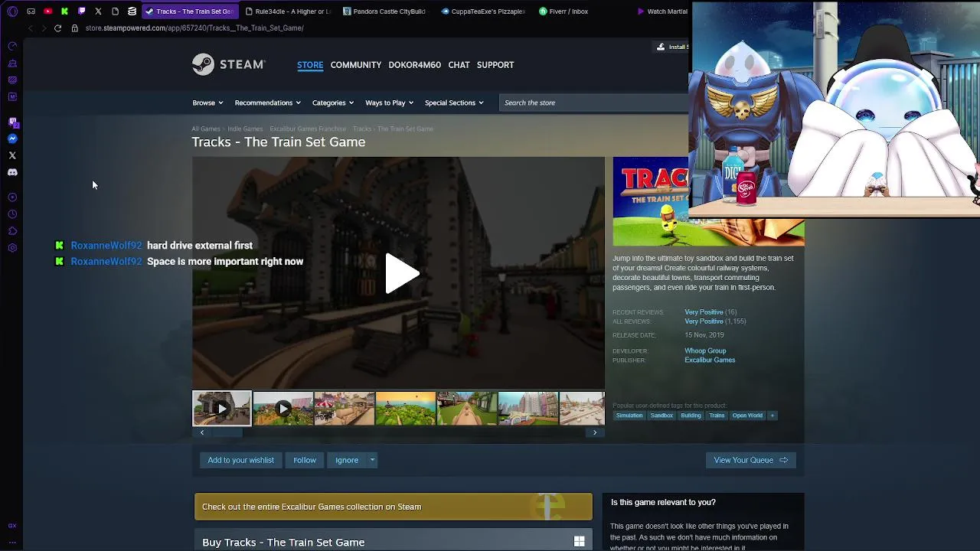The width and height of the screenshot is (980, 551).
Task: Click the Steam logo
Action: (x=228, y=64)
